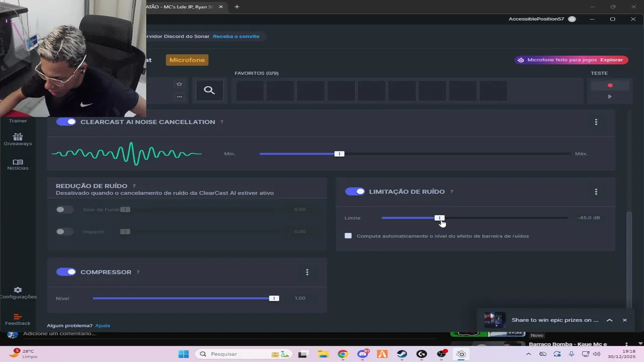The height and width of the screenshot is (362, 644).
Task: Open AccessiblePosition57 account avatar
Action: [572, 19]
